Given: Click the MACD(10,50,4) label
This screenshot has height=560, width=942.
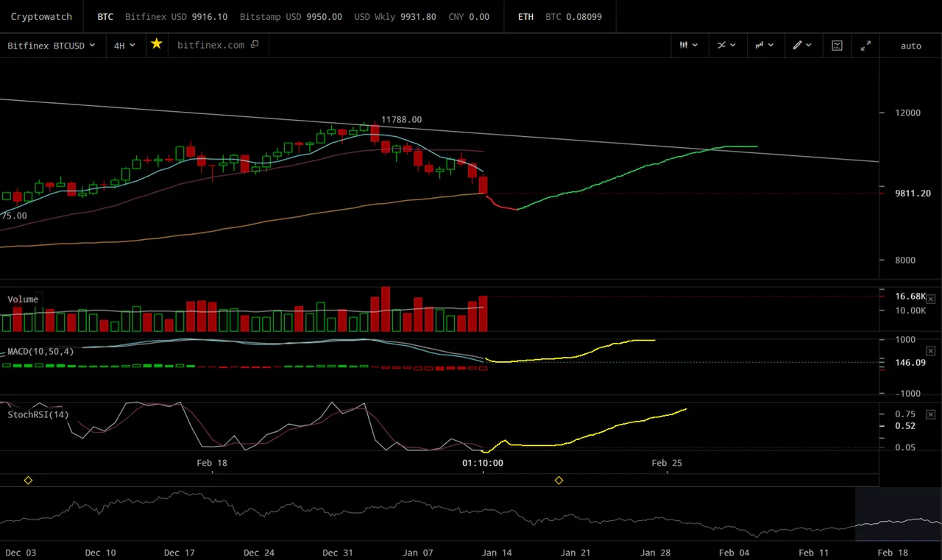Looking at the screenshot, I should coord(40,352).
